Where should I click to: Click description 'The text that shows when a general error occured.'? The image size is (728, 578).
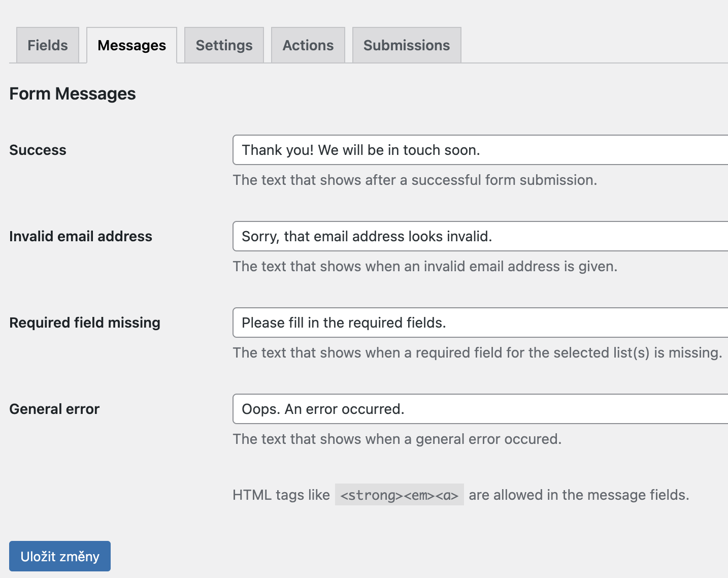(397, 439)
